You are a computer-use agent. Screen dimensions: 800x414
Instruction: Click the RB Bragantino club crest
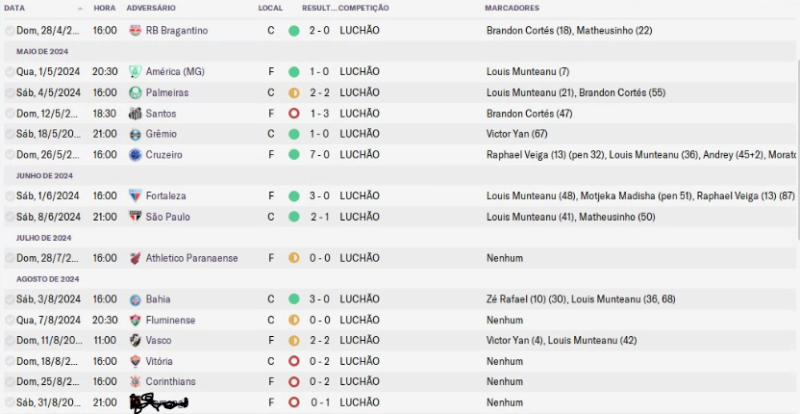pyautogui.click(x=135, y=31)
